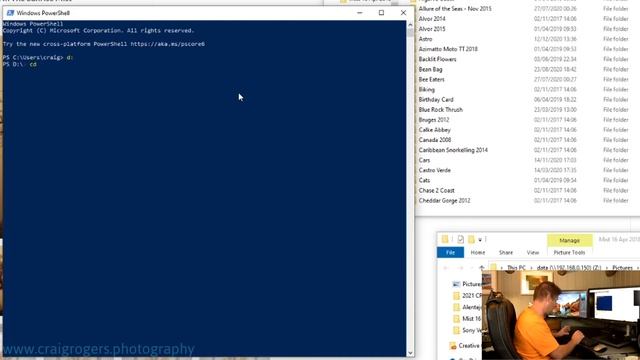
Task: Switch to the View ribbon tab
Action: 533,253
